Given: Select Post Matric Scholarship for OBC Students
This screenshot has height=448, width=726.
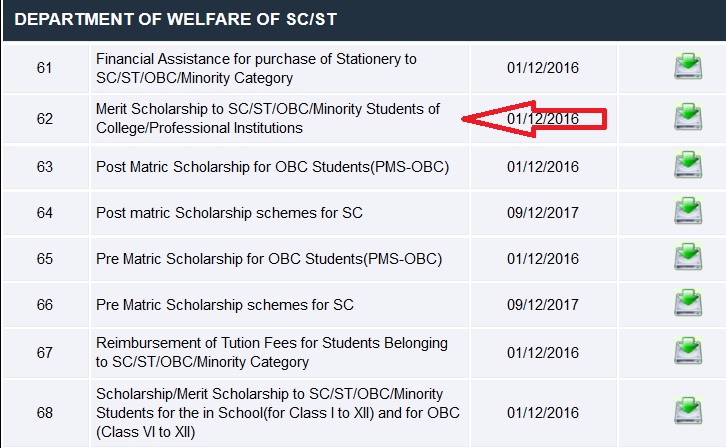Looking at the screenshot, I should [272, 167].
